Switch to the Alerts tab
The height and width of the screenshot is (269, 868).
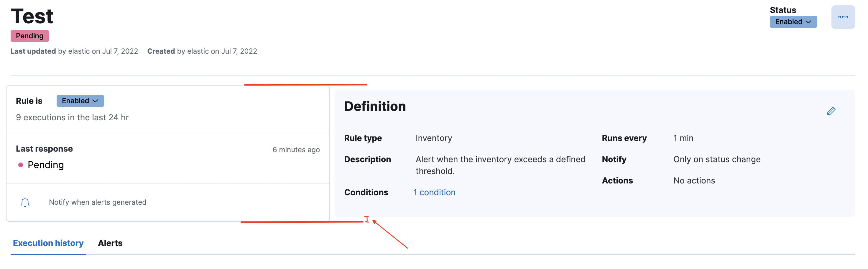tap(110, 243)
